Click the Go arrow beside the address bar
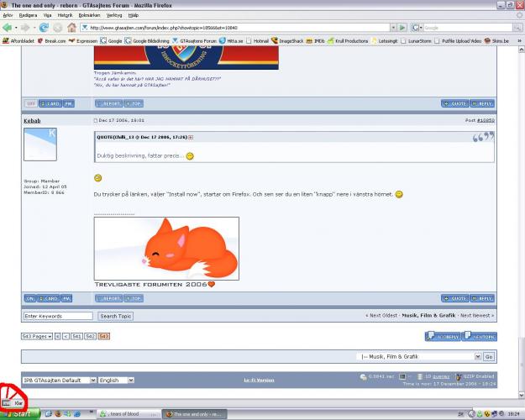The width and height of the screenshot is (525, 420). pyautogui.click(x=403, y=28)
